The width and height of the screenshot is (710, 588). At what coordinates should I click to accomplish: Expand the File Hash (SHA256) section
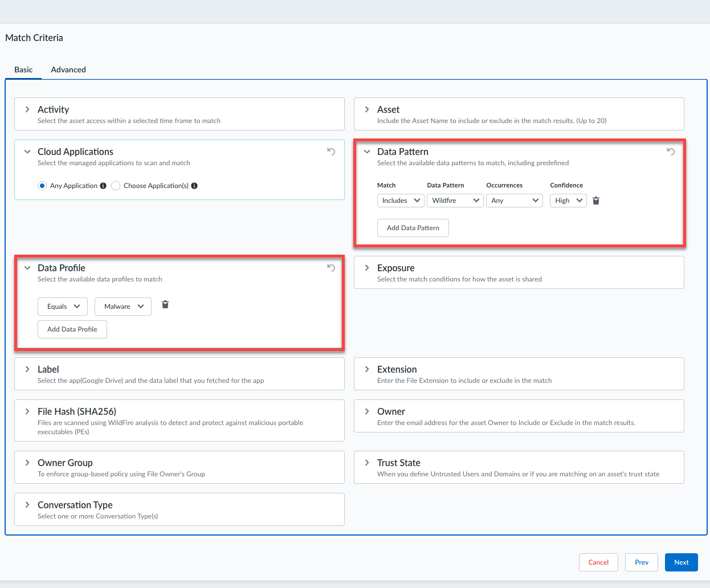tap(27, 411)
